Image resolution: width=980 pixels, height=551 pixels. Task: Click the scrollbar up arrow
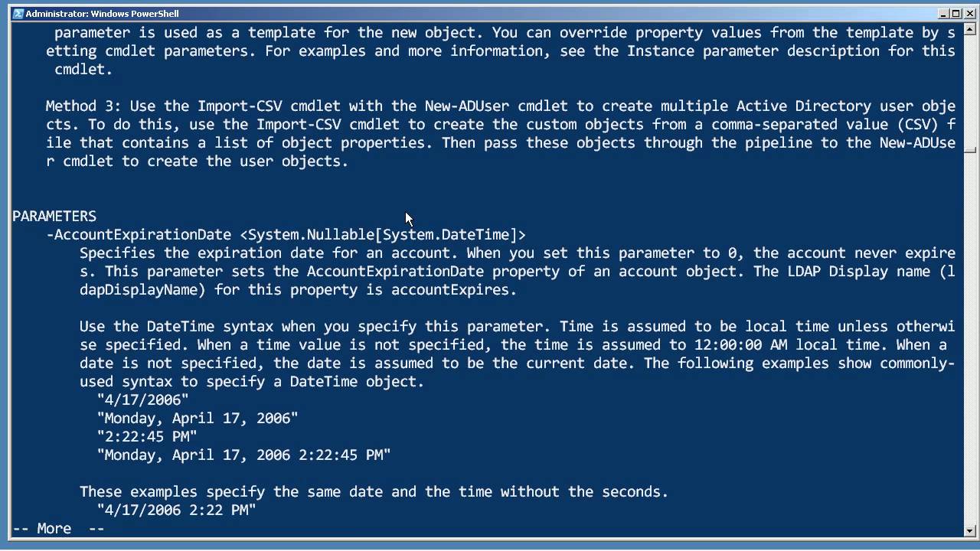(x=970, y=30)
